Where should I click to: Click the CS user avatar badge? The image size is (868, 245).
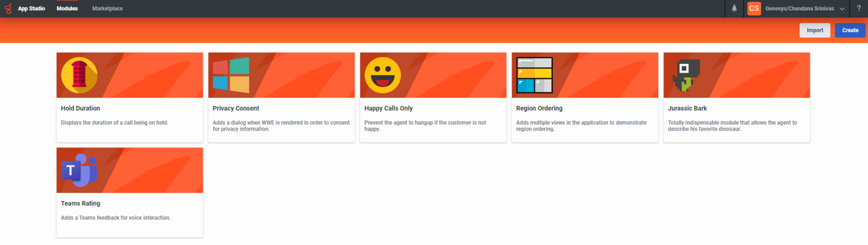pos(754,8)
